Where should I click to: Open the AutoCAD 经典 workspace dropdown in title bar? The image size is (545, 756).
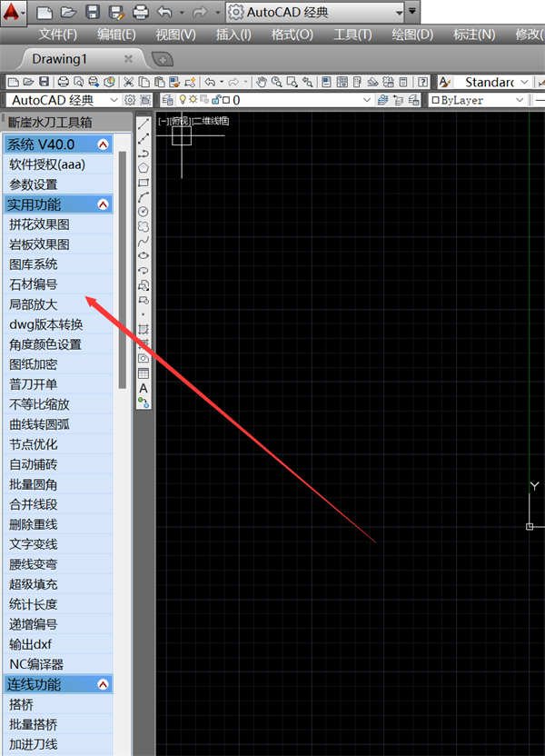(x=399, y=13)
